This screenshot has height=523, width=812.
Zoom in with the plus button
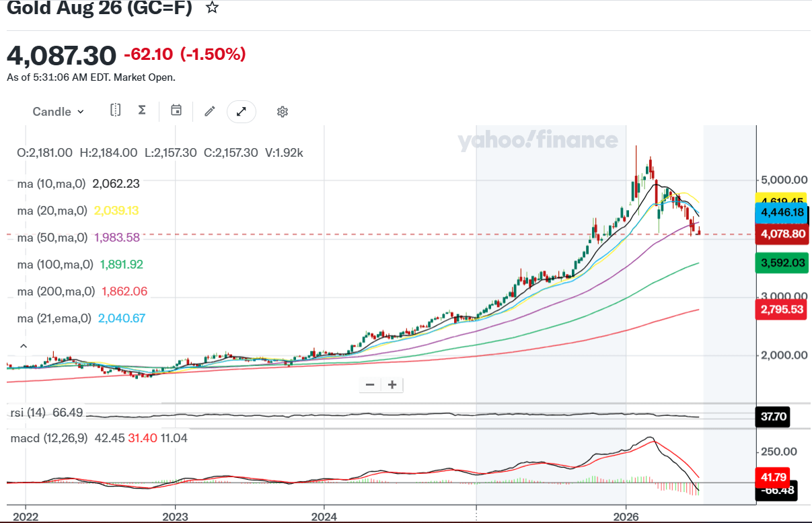click(x=392, y=385)
